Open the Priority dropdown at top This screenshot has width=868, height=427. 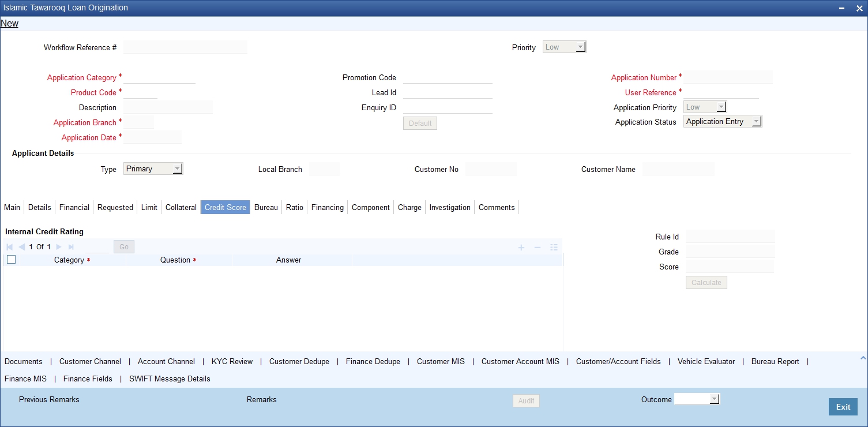(565, 47)
